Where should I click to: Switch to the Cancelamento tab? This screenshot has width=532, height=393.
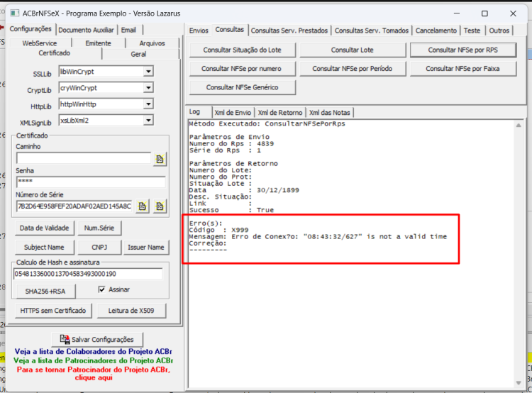click(x=436, y=31)
